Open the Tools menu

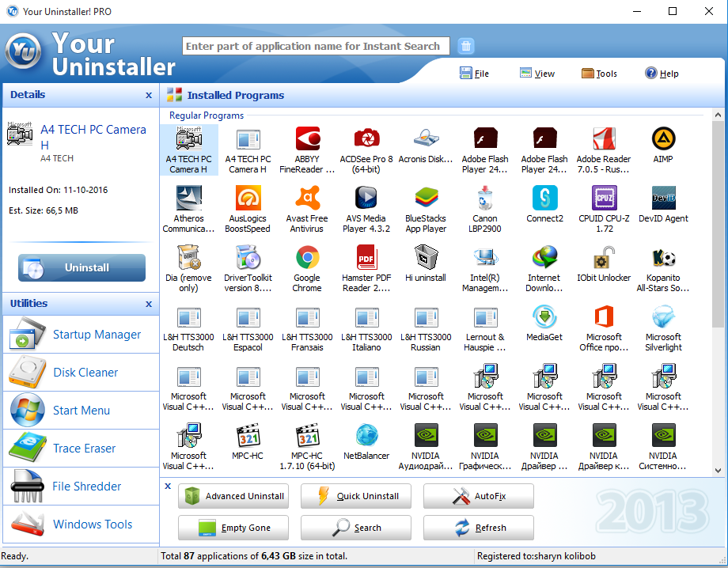[599, 74]
